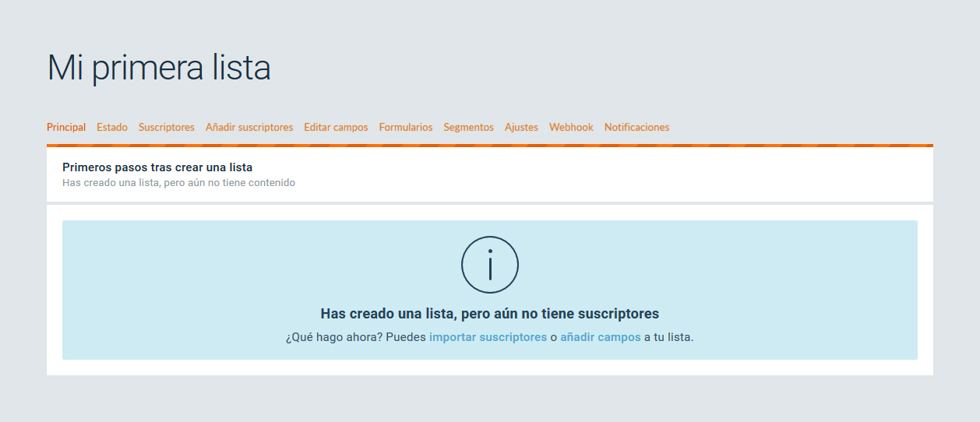
Task: Click the 'Mi primera lista' page title
Action: [159, 68]
